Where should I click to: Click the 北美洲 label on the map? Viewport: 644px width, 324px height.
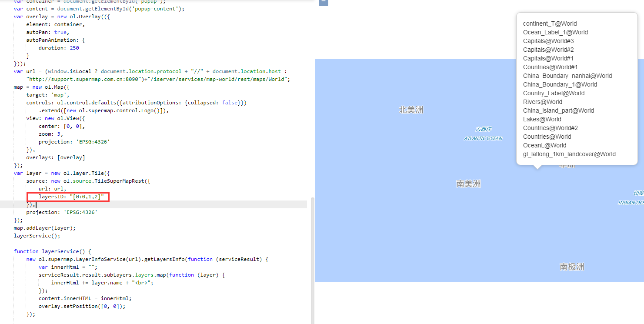click(x=411, y=110)
